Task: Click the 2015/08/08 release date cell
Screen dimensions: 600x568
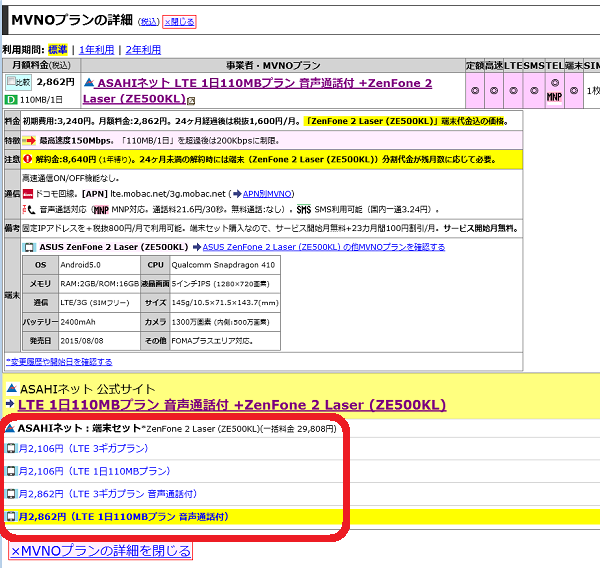Action: click(99, 341)
